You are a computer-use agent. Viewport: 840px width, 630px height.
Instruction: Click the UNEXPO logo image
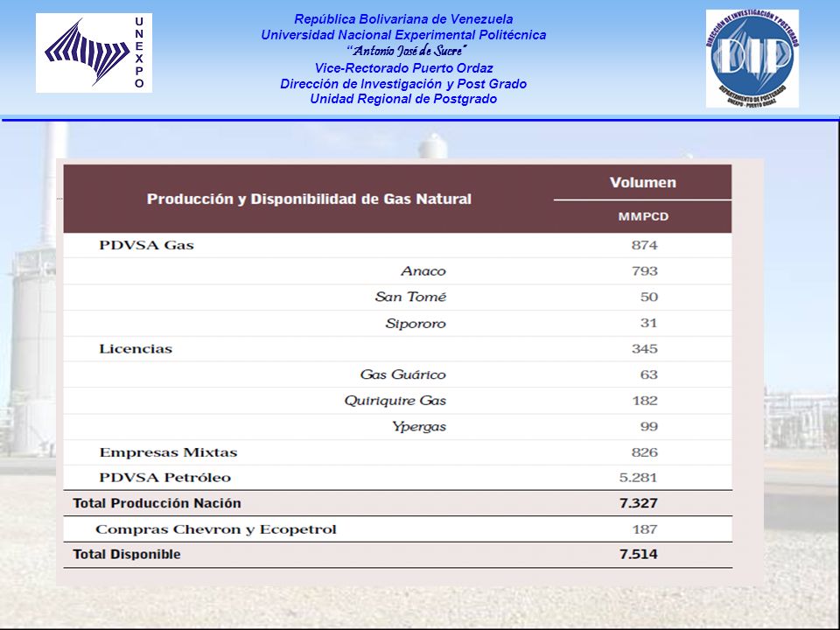[94, 53]
